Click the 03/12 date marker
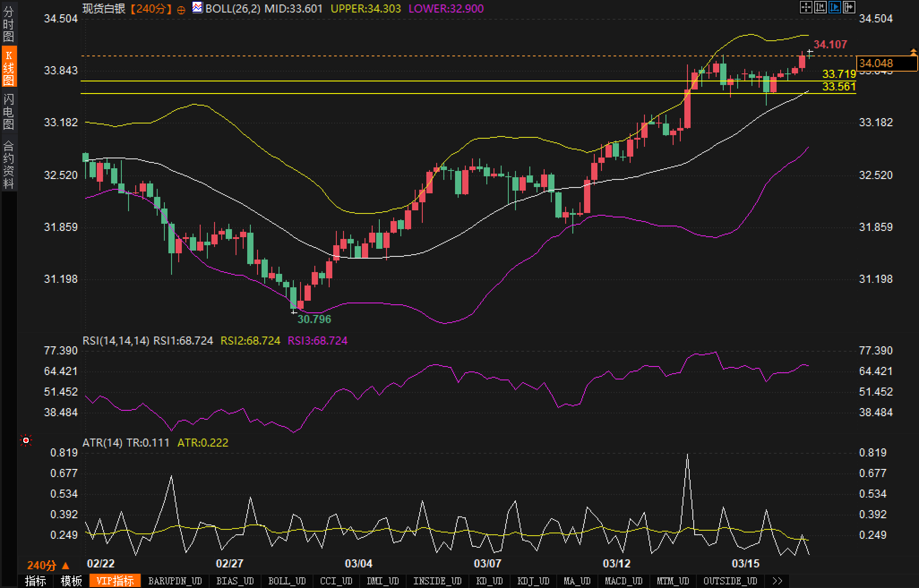919x588 pixels. pos(617,563)
